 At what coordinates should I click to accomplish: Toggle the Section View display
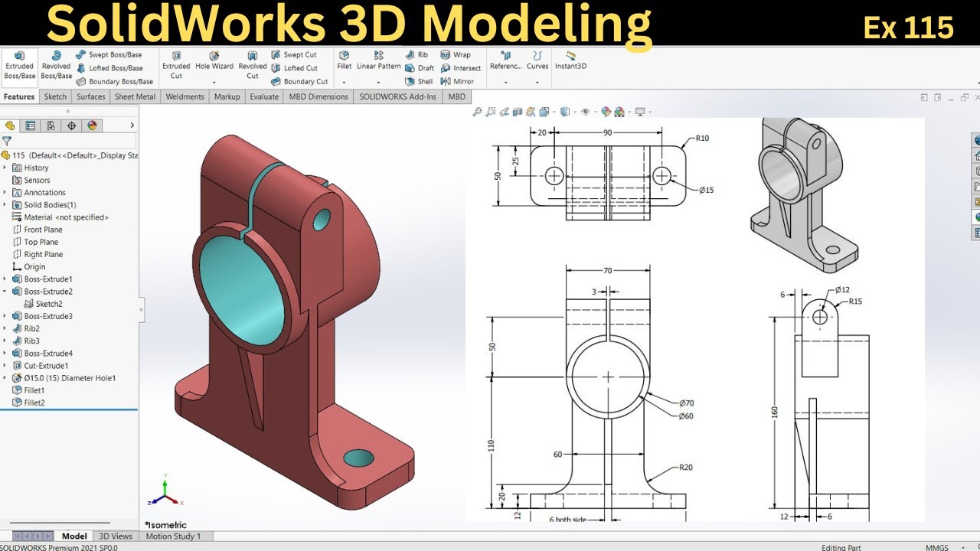518,112
